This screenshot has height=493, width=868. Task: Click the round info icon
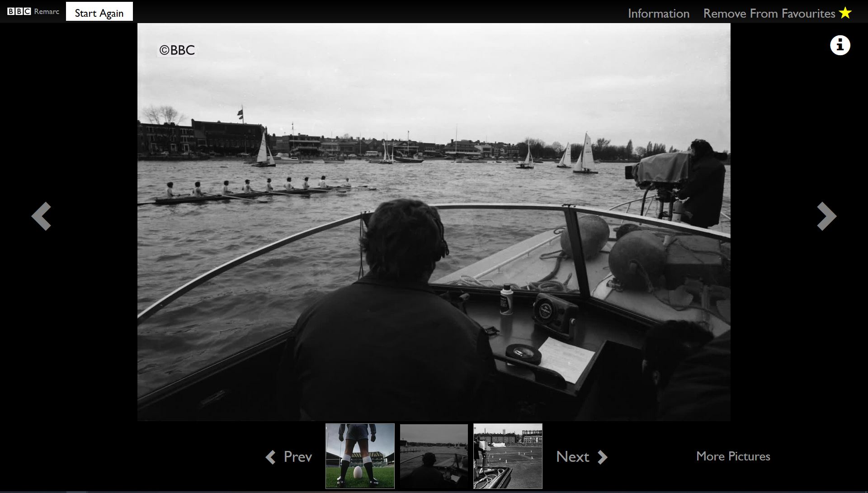click(840, 45)
